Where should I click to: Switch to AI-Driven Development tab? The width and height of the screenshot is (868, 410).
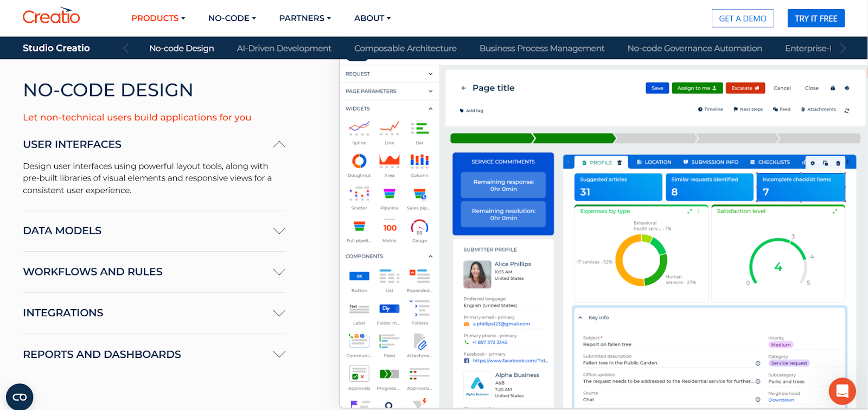(284, 48)
